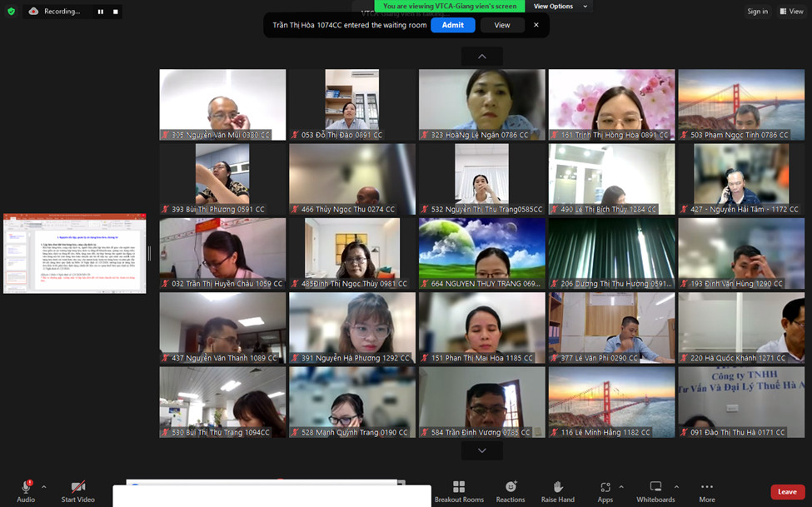Select the video tile of 091 Đào Thị Thu Hà
This screenshot has width=812, height=507.
click(x=741, y=402)
